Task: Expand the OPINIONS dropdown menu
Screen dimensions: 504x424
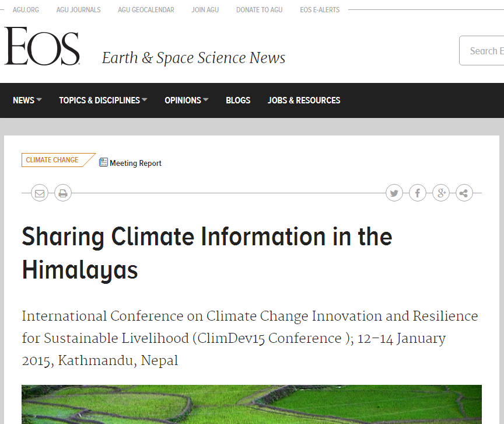Action: [x=187, y=100]
